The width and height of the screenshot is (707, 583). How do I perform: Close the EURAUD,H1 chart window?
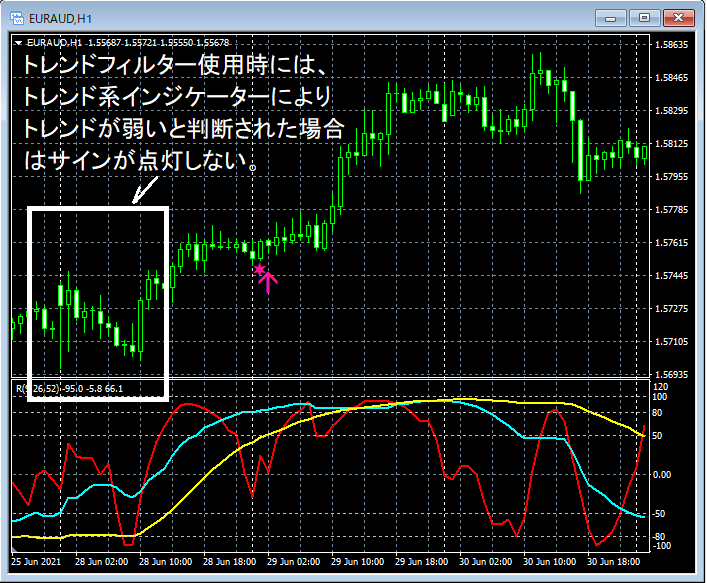[678, 18]
